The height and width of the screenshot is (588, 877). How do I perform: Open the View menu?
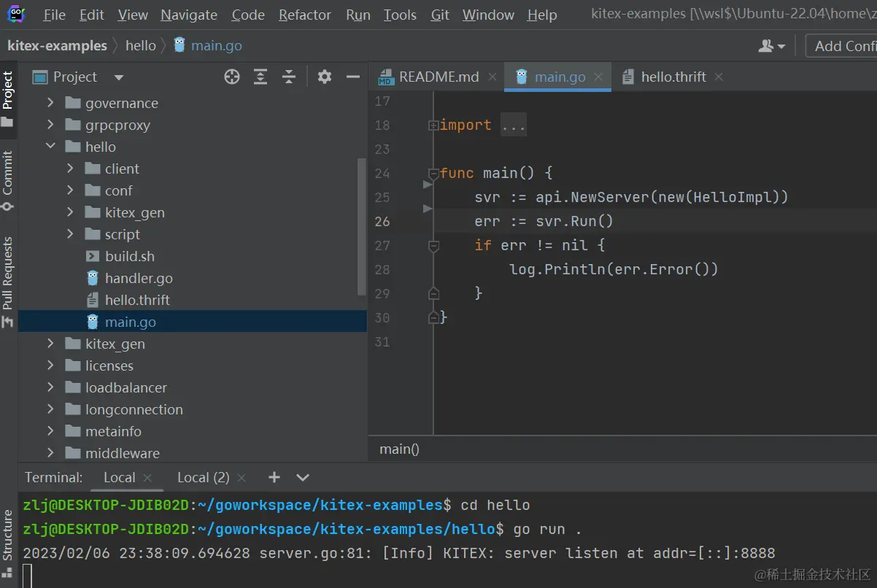click(x=133, y=15)
